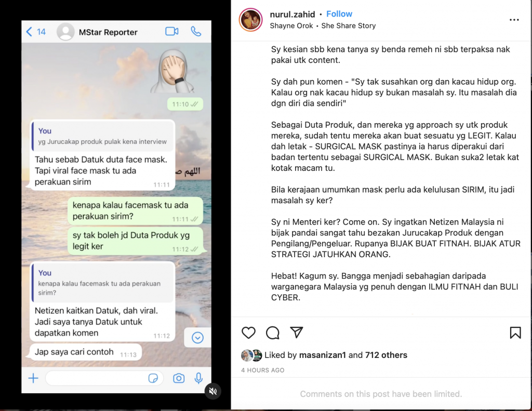The height and width of the screenshot is (411, 532).
Task: Tap the phone call icon
Action: click(x=196, y=32)
